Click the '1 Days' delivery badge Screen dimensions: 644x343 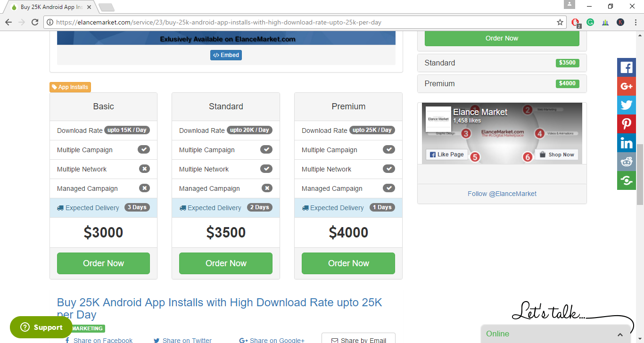382,207
